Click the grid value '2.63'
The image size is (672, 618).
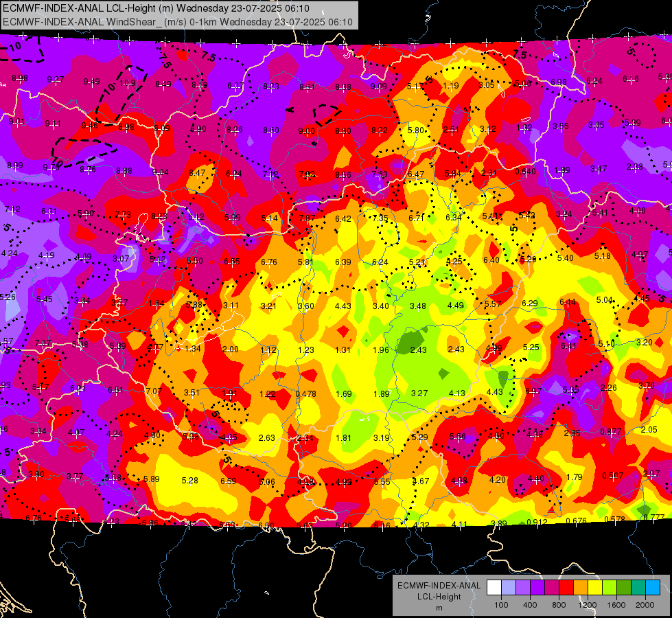[x=266, y=437]
